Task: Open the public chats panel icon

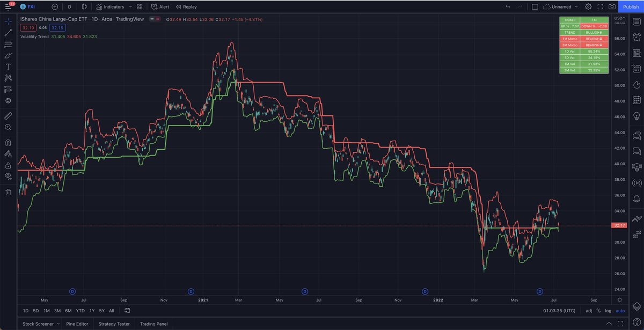Action: pos(636,135)
